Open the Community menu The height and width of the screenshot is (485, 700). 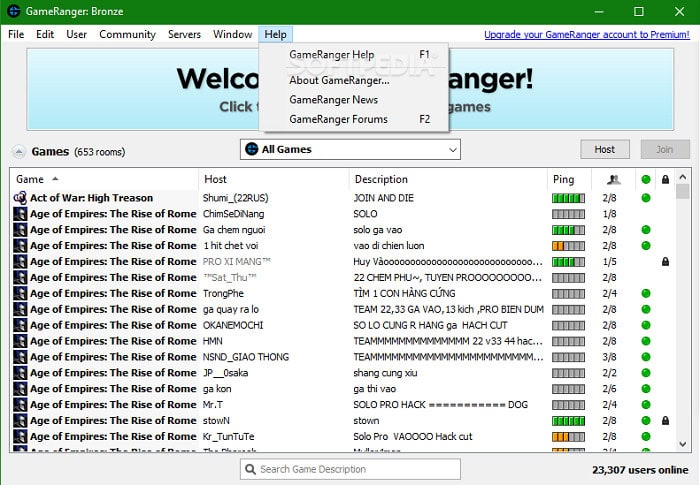click(x=127, y=34)
